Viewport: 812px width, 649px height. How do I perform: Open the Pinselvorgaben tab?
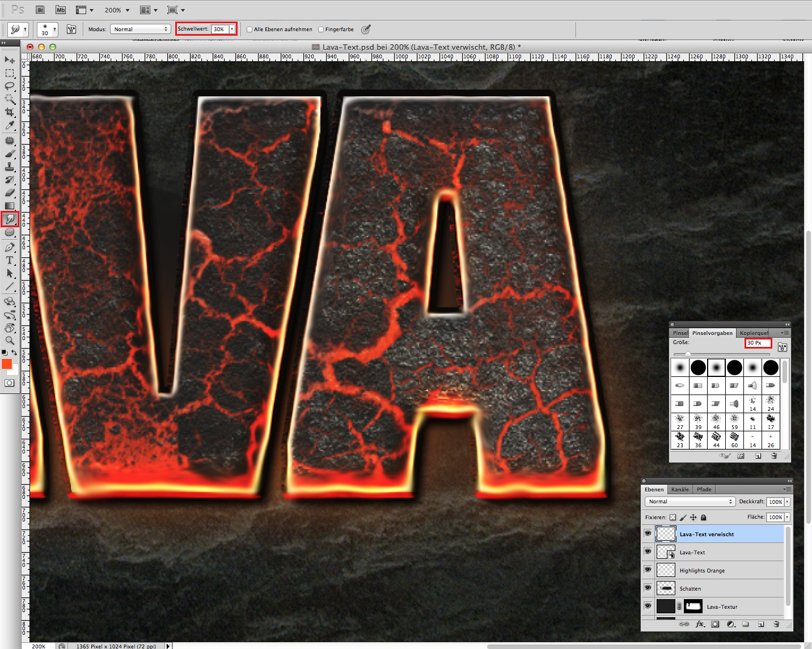[x=712, y=333]
